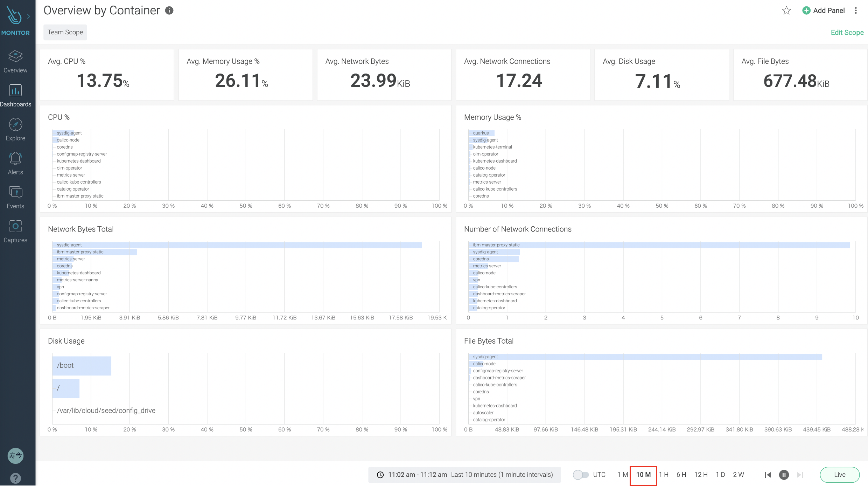Open the time range selector field
The width and height of the screenshot is (868, 489).
pyautogui.click(x=465, y=475)
